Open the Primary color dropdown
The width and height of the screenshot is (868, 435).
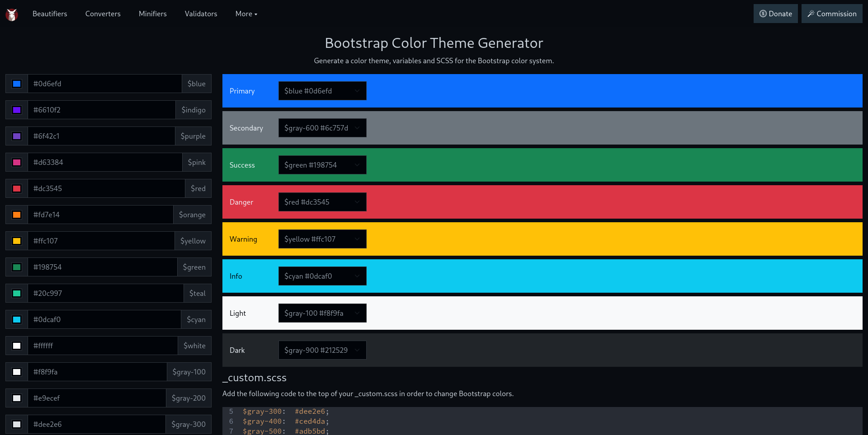(322, 91)
